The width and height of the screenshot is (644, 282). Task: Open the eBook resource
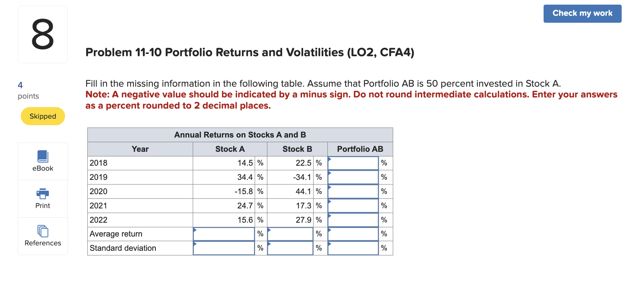(42, 161)
